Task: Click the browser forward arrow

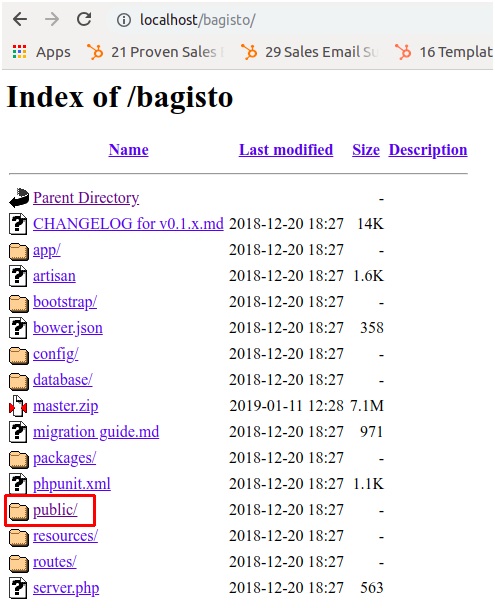Action: 52,19
